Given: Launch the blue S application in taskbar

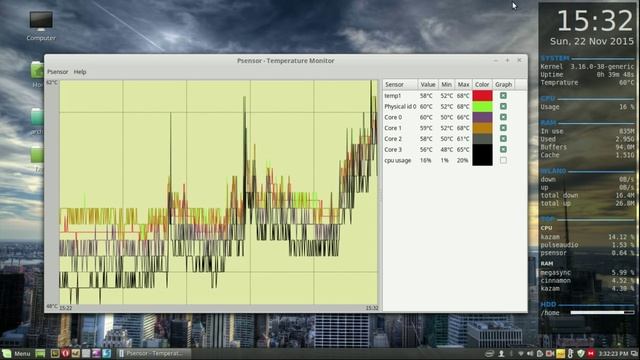Looking at the screenshot, I should pyautogui.click(x=107, y=353).
